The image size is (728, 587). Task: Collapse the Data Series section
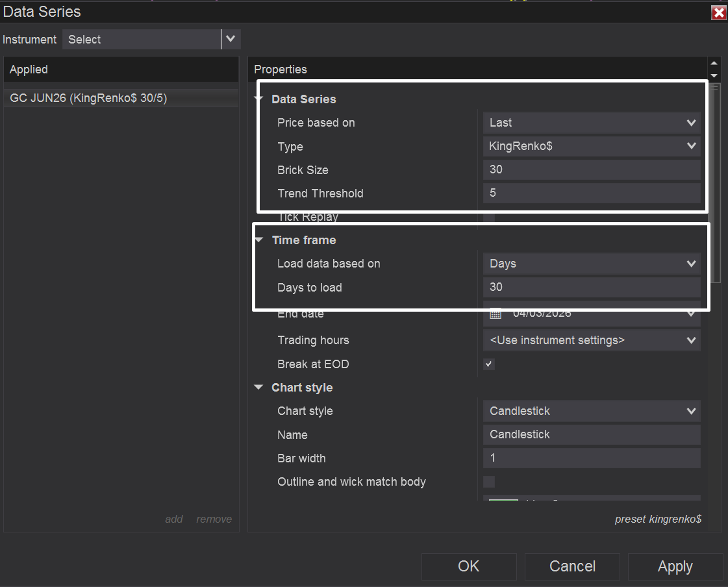(x=259, y=99)
